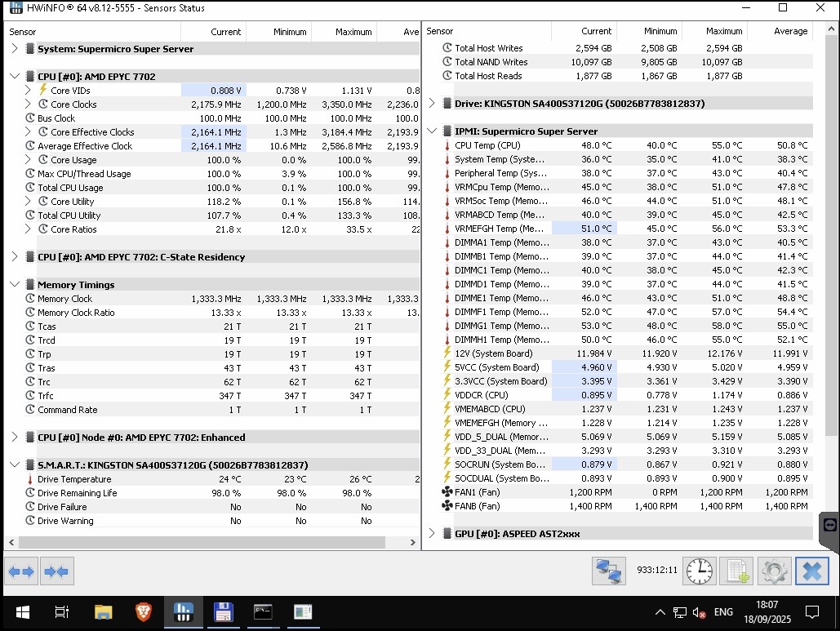This screenshot has width=840, height=631.
Task: Click the lightning icon beside Core VIDs
Action: 42,90
